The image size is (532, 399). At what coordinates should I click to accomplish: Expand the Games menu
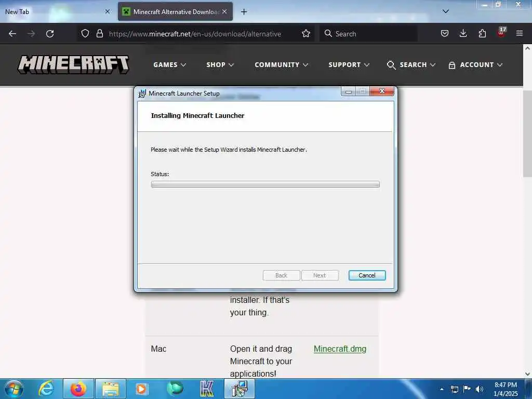coord(170,65)
